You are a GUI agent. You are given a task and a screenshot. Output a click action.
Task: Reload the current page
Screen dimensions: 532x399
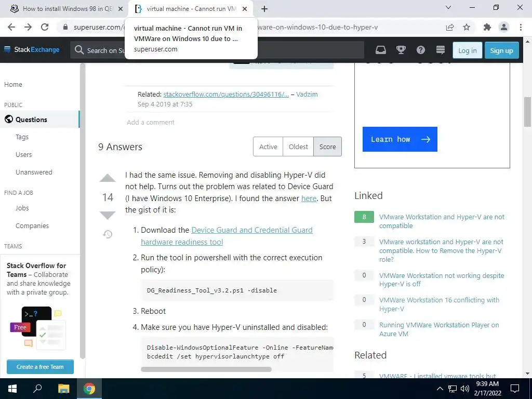click(45, 27)
